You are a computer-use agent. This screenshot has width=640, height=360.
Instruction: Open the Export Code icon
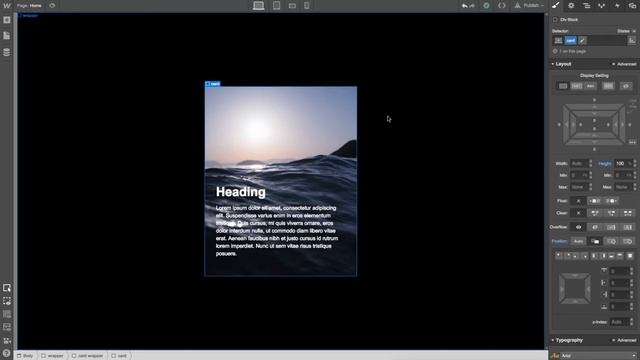(x=502, y=6)
